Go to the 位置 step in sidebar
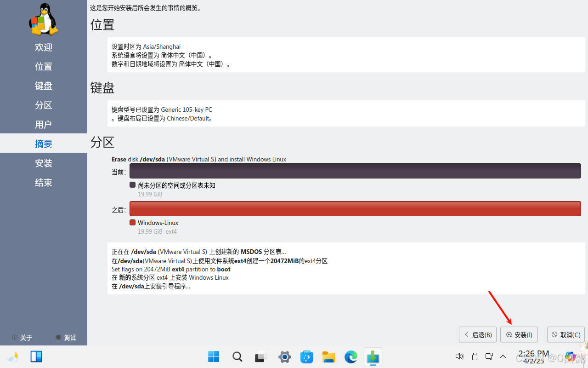The image size is (588, 368). (x=44, y=67)
